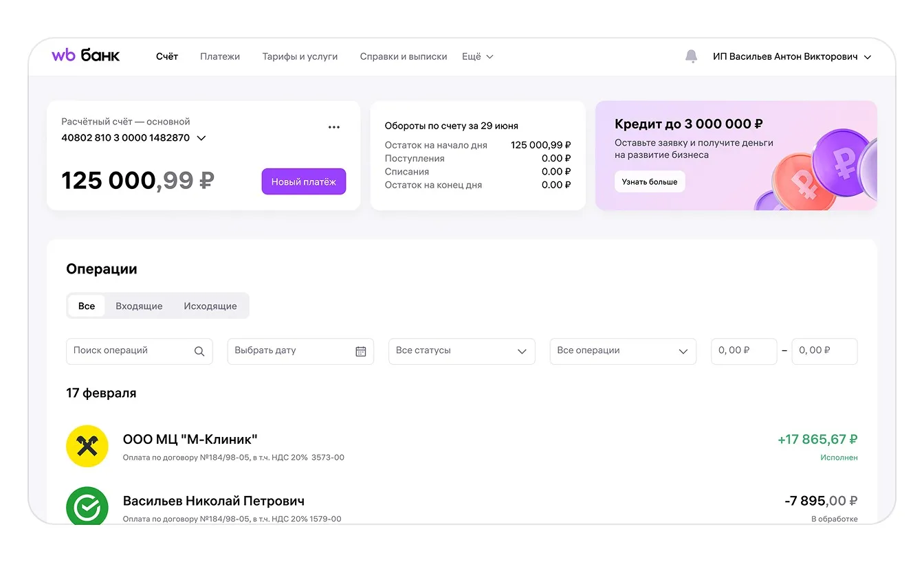Open the Платежи menu item
The height and width of the screenshot is (562, 924).
click(220, 56)
